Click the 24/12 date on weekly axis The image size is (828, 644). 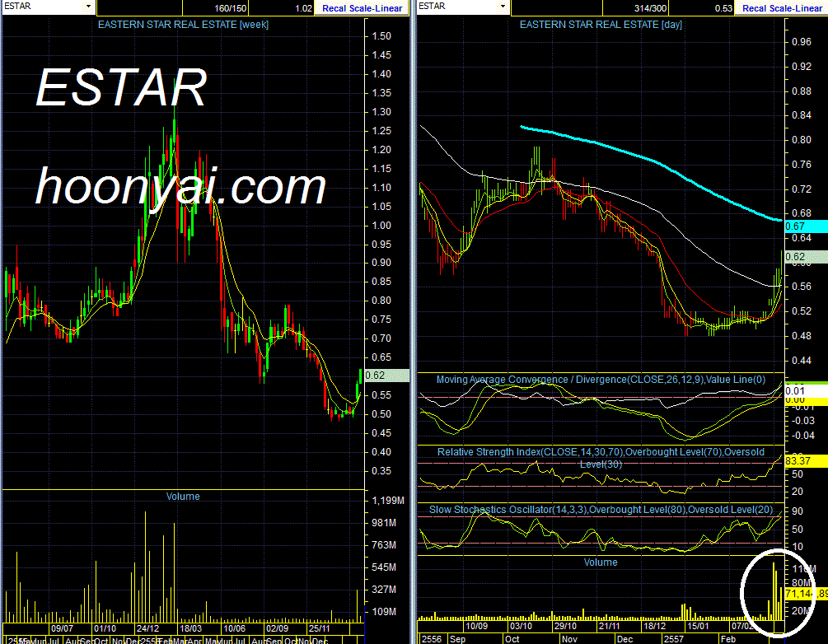pos(147,628)
